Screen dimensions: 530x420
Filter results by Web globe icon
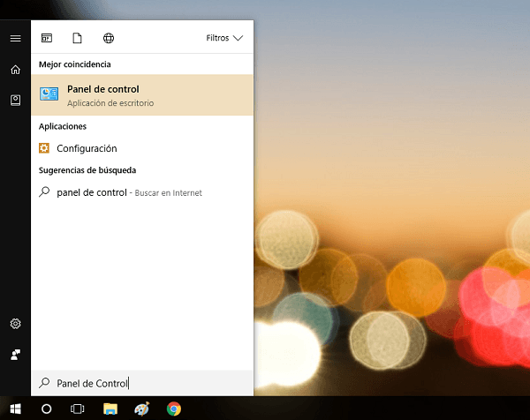click(109, 38)
